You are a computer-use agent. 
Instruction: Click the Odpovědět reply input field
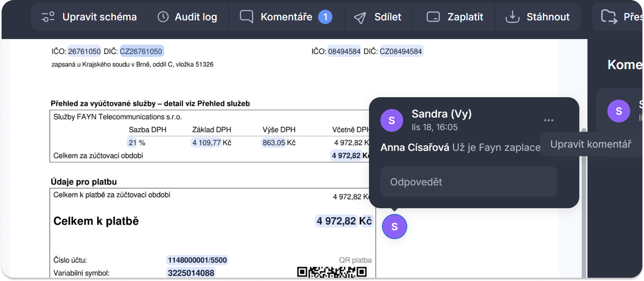(x=468, y=182)
